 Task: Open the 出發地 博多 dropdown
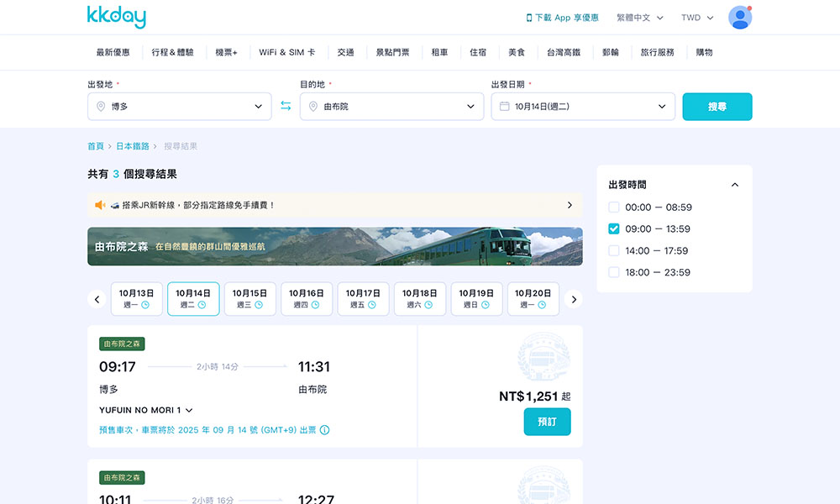(180, 107)
